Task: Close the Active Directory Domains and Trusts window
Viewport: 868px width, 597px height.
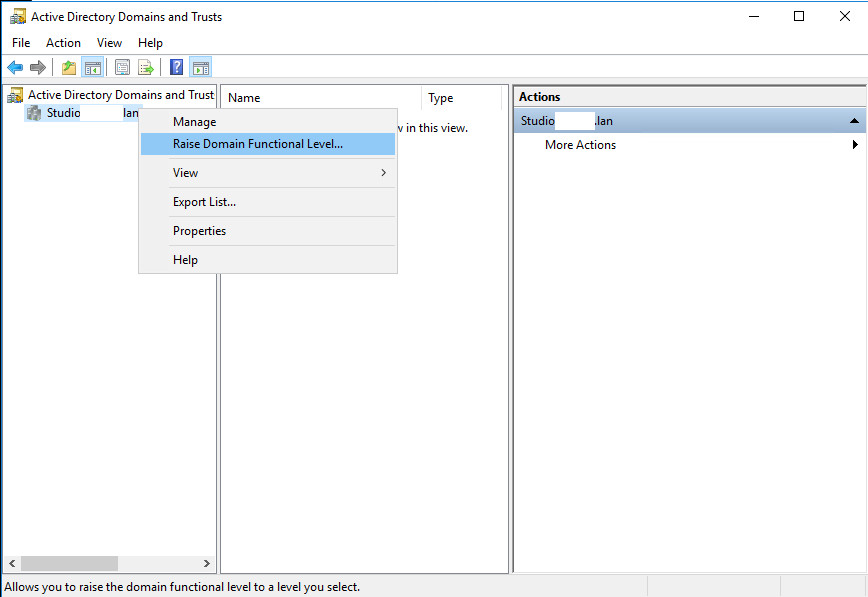Action: click(x=845, y=17)
